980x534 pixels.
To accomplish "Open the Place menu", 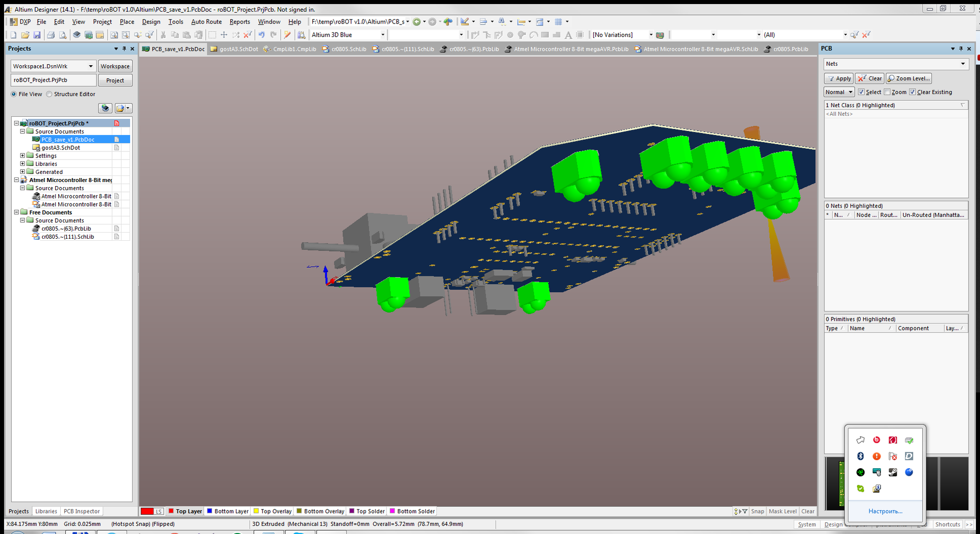I will [127, 21].
